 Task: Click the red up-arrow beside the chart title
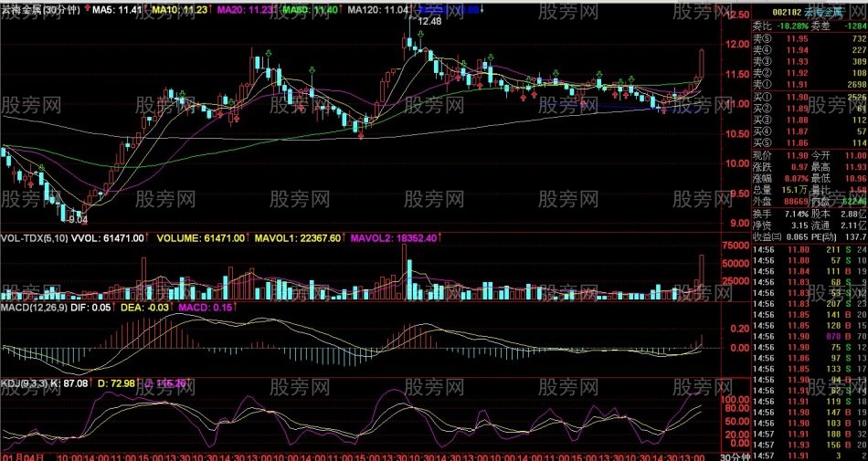(x=89, y=9)
